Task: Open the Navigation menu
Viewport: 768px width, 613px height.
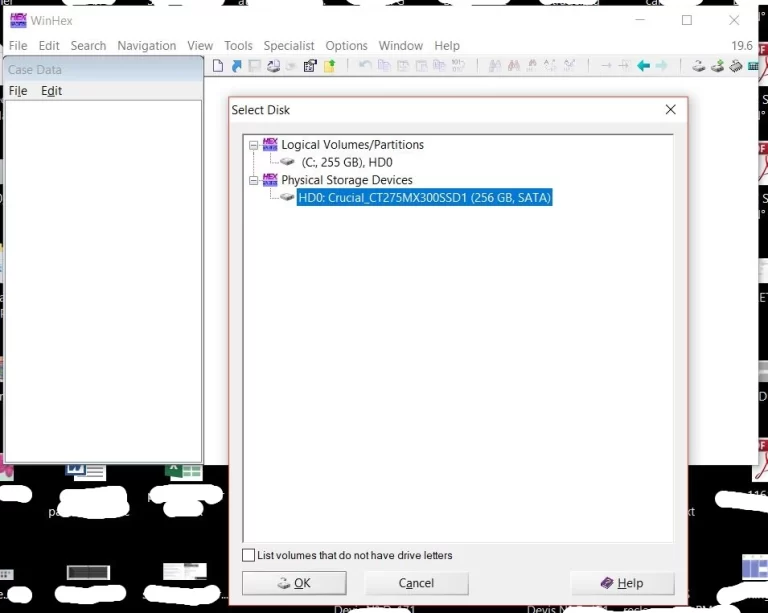Action: point(146,46)
